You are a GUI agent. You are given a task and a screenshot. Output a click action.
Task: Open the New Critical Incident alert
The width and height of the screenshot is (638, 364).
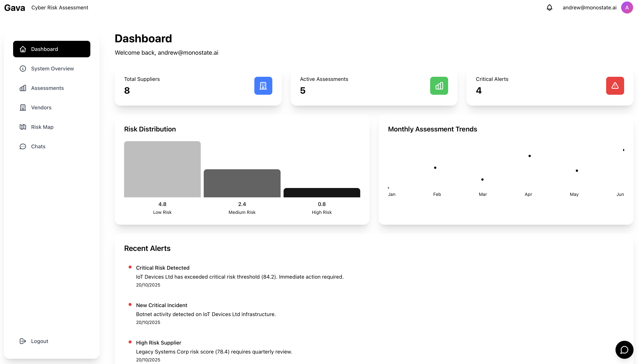coord(161,305)
